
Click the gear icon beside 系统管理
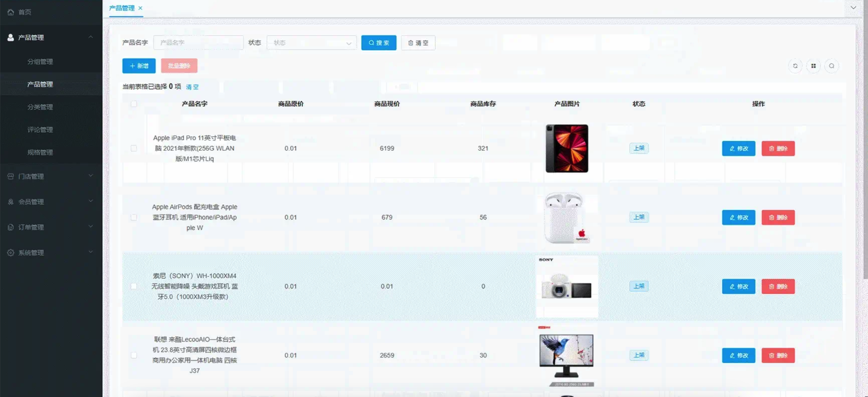coord(11,252)
